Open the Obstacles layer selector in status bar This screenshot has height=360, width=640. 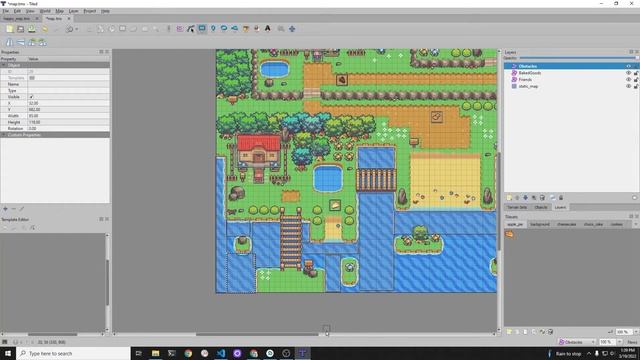click(x=577, y=342)
